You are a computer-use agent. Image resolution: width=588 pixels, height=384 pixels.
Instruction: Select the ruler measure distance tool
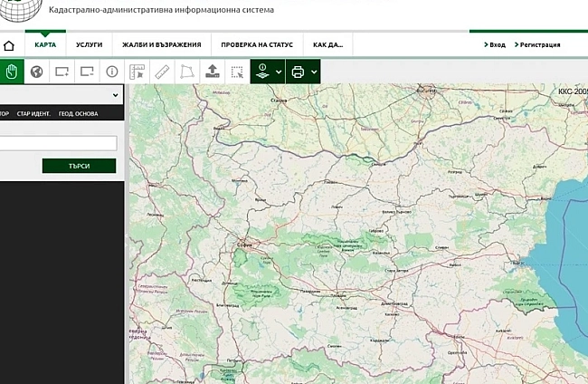click(163, 71)
